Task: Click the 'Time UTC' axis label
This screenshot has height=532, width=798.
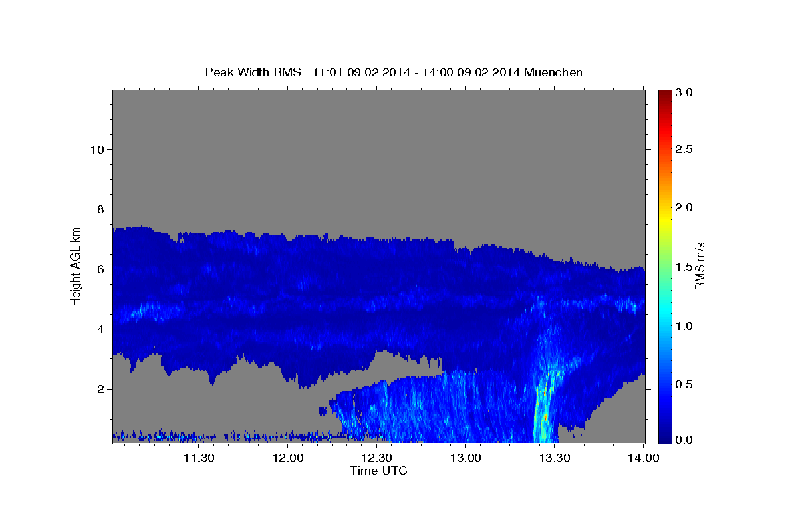Action: 378,471
